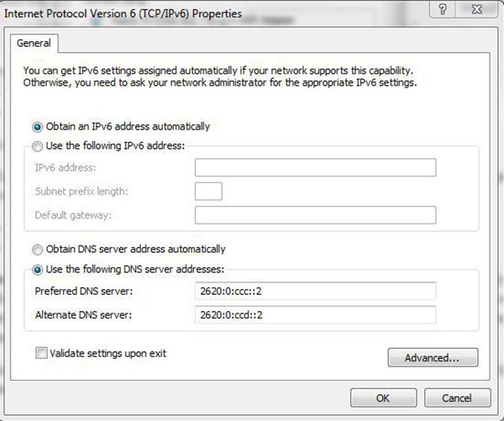Click the Alternate DNS server label

point(83,314)
